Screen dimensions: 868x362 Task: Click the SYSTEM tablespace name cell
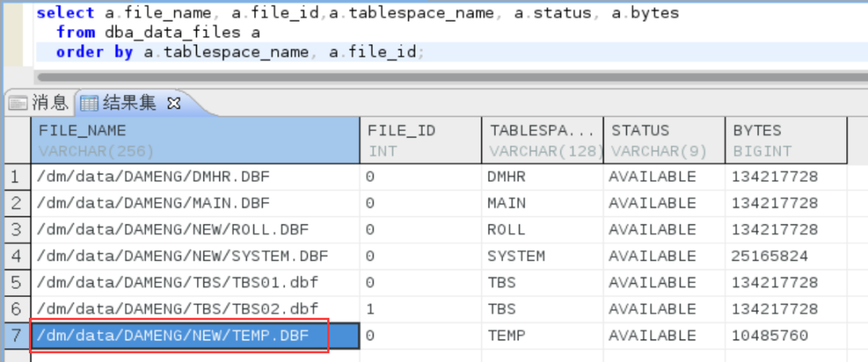(516, 256)
